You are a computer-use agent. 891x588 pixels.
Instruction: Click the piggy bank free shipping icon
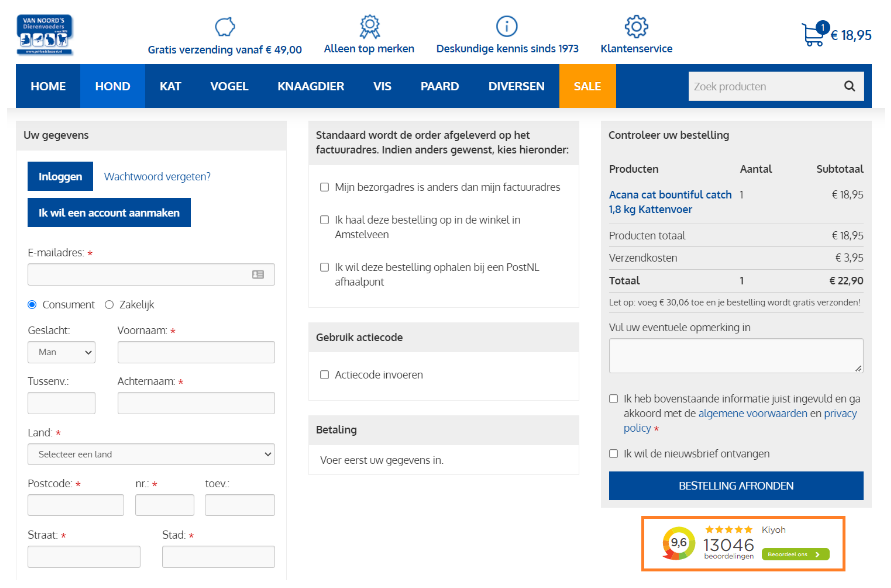pos(225,26)
